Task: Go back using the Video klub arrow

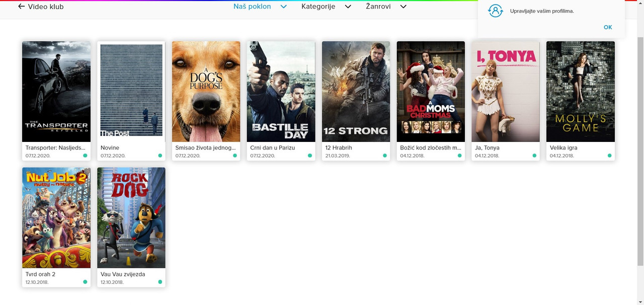Action: click(x=21, y=7)
